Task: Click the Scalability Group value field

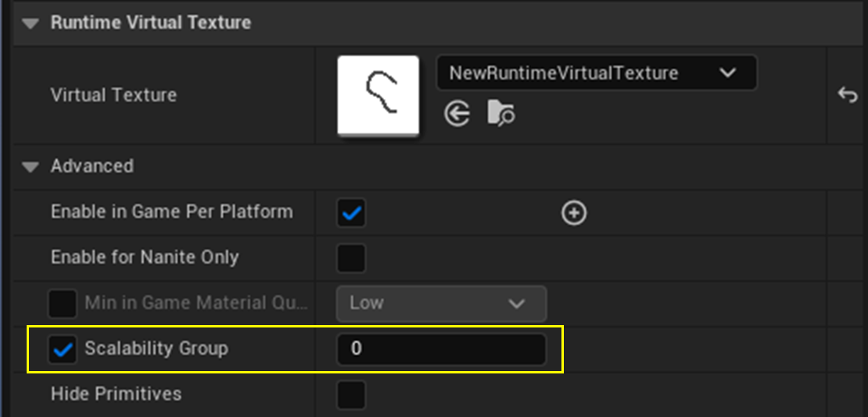Action: click(441, 349)
